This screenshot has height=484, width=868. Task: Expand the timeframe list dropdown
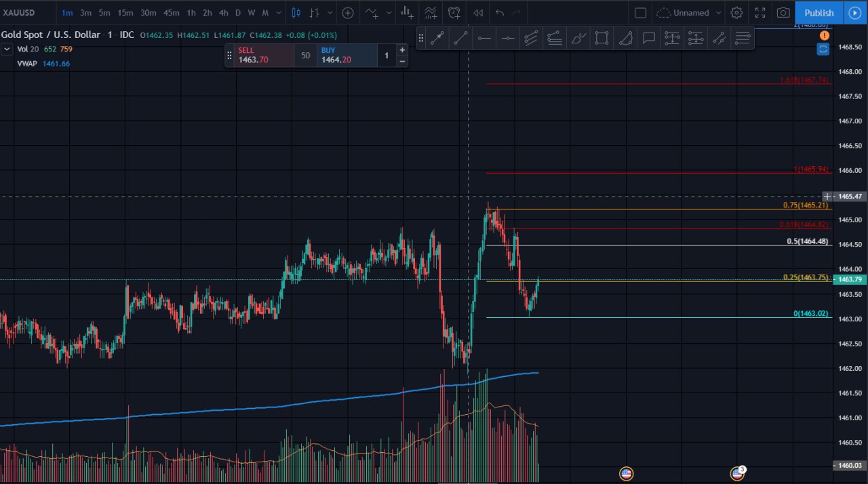click(x=279, y=13)
